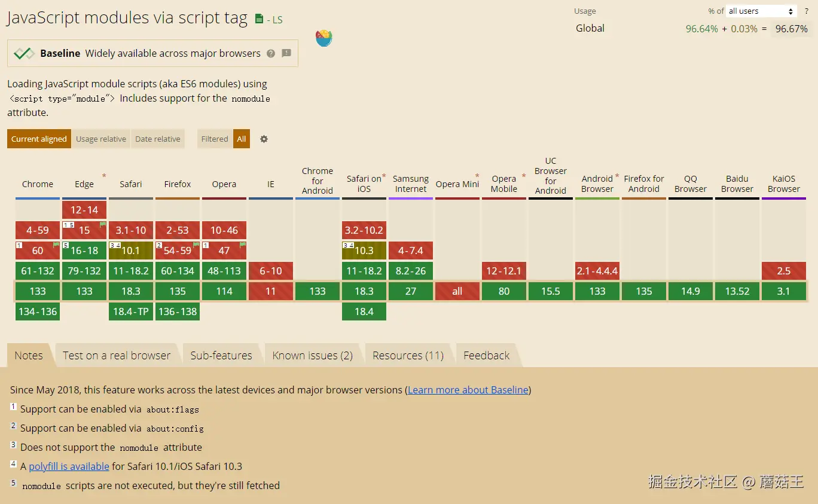Viewport: 818px width, 504px height.
Task: Expand Firefox versions 136-138 cell
Action: coord(178,311)
